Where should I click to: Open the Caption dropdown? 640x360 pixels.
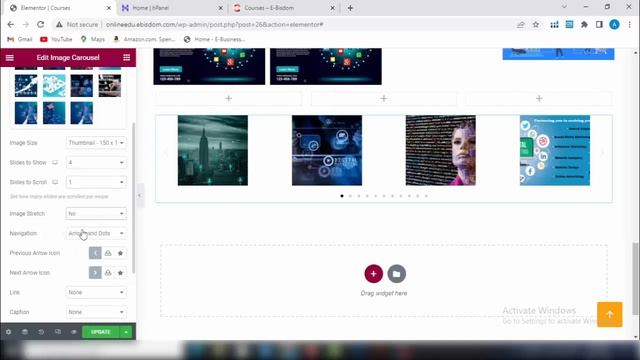pos(96,312)
